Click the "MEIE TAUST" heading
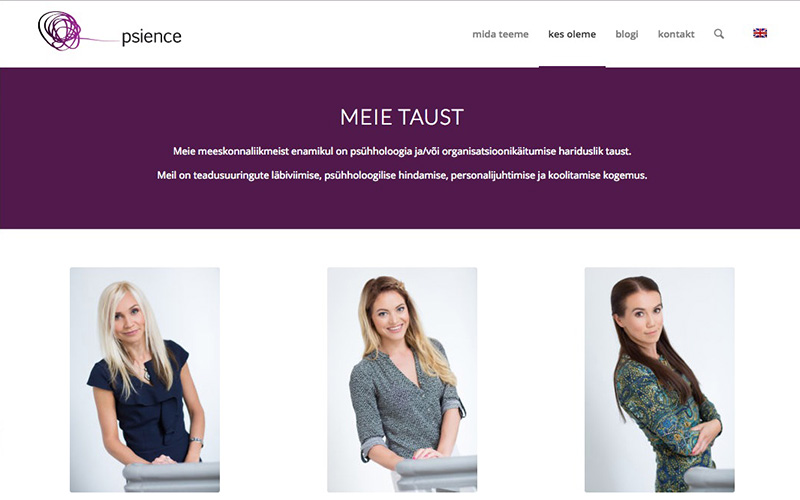This screenshot has width=800, height=500. pyautogui.click(x=402, y=117)
